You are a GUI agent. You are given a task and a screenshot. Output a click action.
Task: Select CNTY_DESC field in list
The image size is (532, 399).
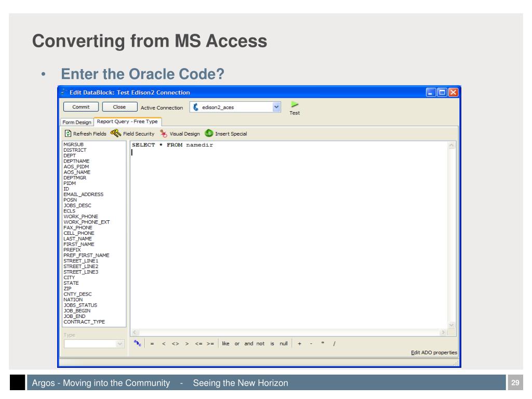click(x=77, y=294)
